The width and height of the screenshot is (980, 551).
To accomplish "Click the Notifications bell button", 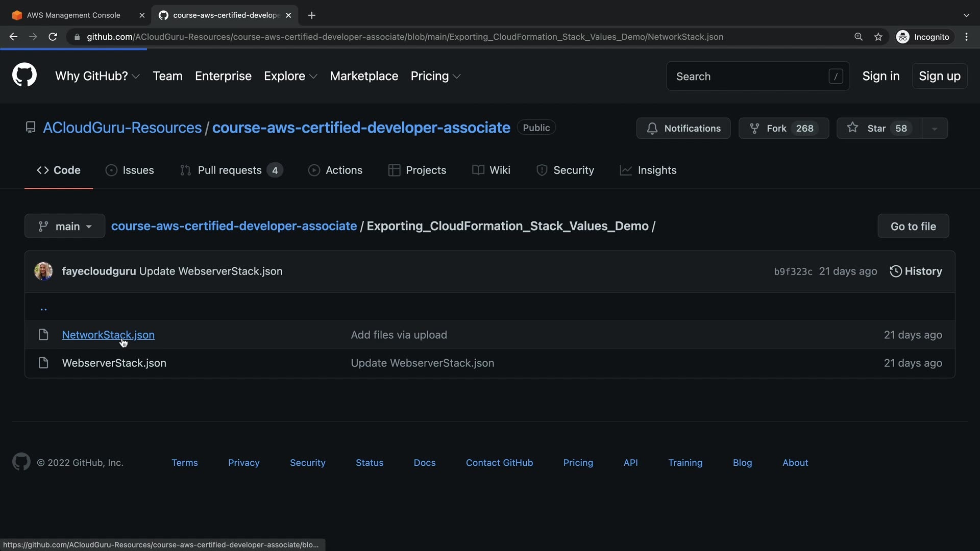I will [x=683, y=128].
